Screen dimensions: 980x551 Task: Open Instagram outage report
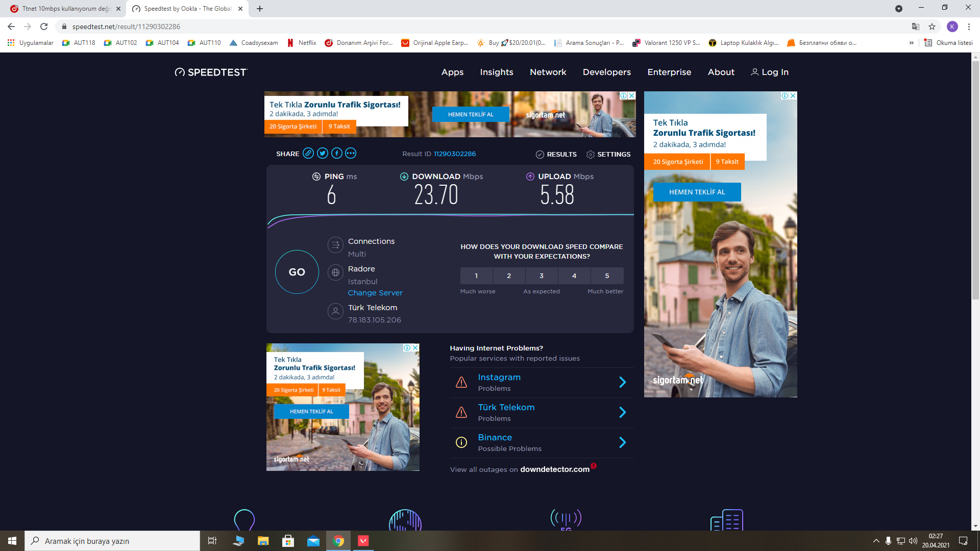pyautogui.click(x=499, y=377)
